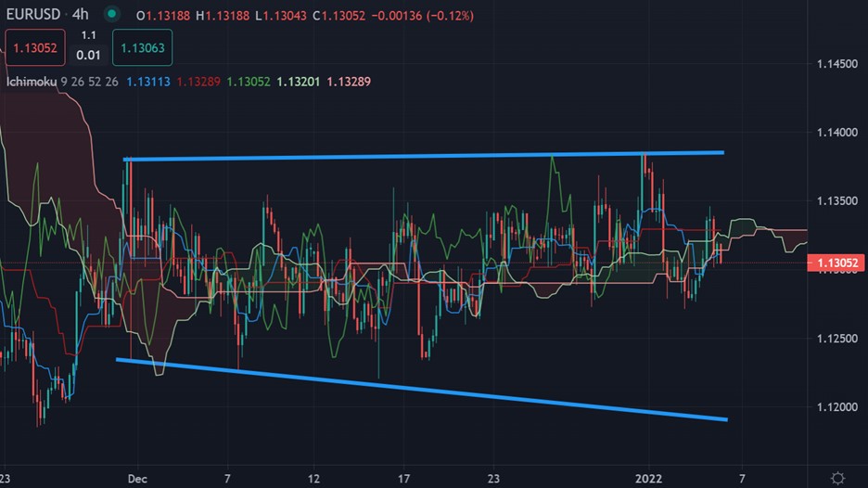Click the 1.1 spread value
Viewport: 868px width, 488px height.
click(89, 35)
